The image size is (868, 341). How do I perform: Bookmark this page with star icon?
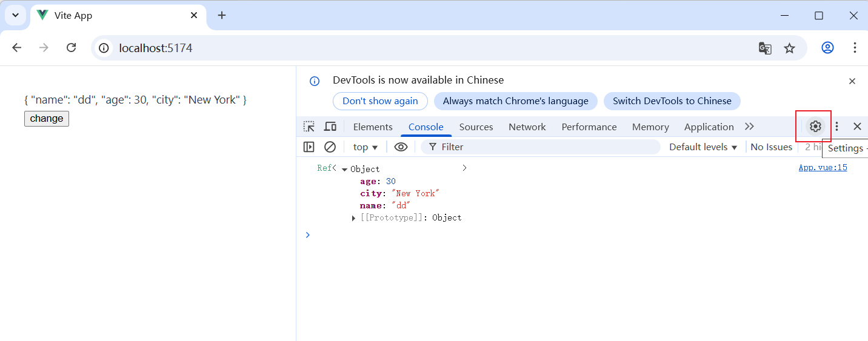pos(789,48)
